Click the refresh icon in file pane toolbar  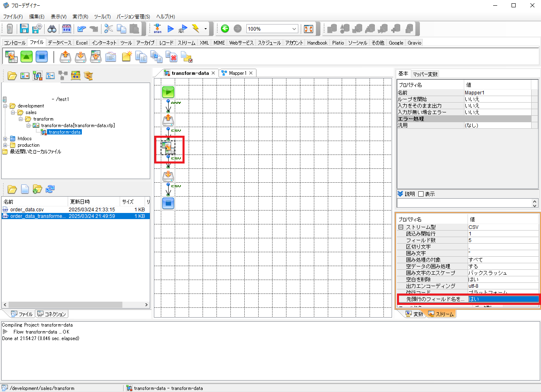pyautogui.click(x=50, y=189)
